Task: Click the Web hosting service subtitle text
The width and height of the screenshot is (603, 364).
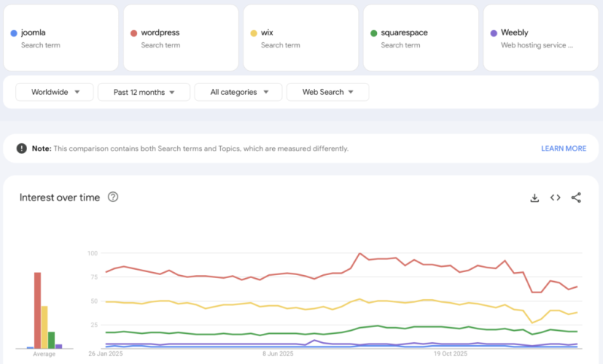Action: 537,45
